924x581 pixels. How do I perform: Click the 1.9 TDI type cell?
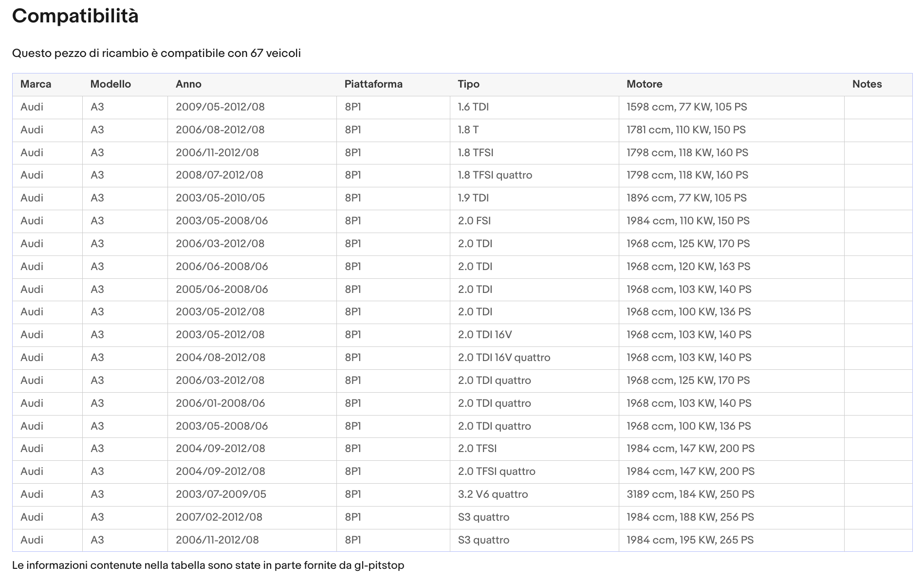click(473, 198)
